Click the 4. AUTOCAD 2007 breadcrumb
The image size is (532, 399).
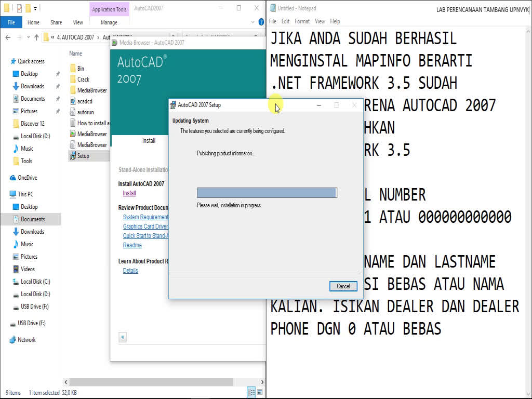click(75, 37)
